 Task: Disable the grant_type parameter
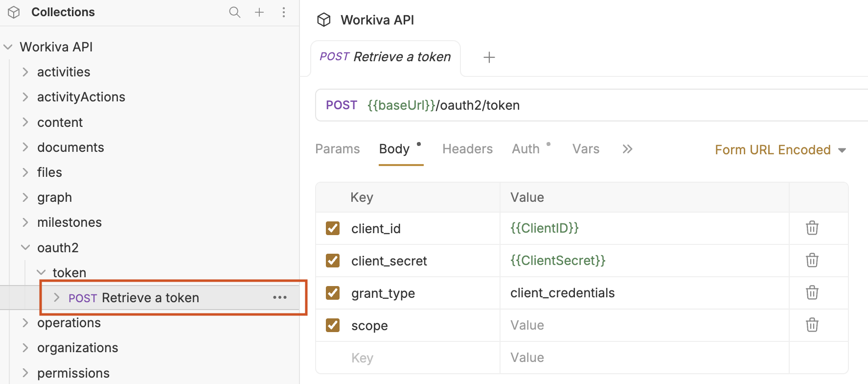click(333, 293)
